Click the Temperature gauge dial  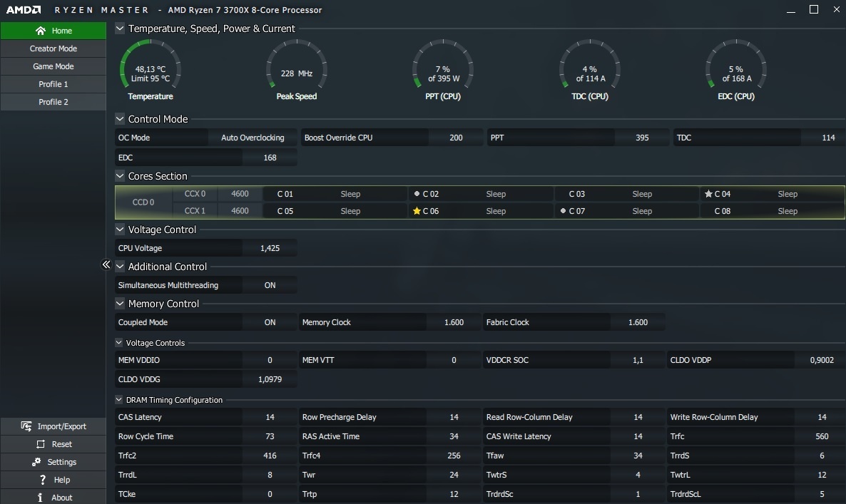pyautogui.click(x=150, y=65)
